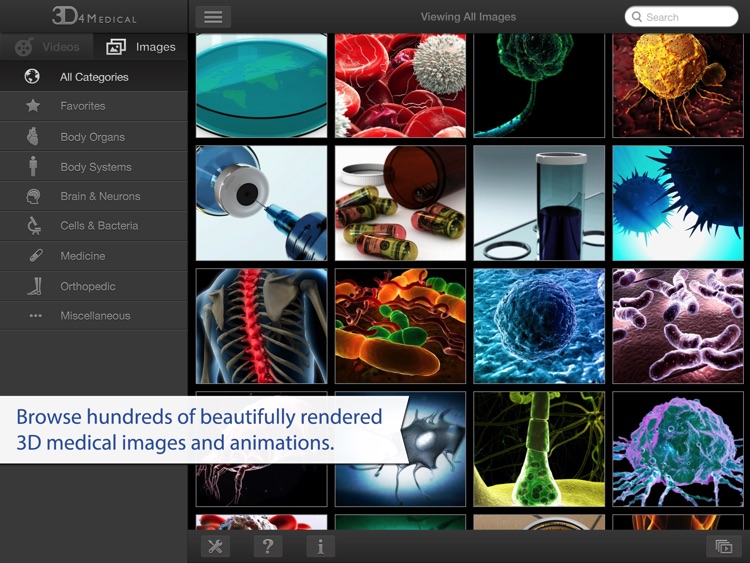The image size is (750, 563).
Task: Open the Medicine category
Action: tap(94, 256)
